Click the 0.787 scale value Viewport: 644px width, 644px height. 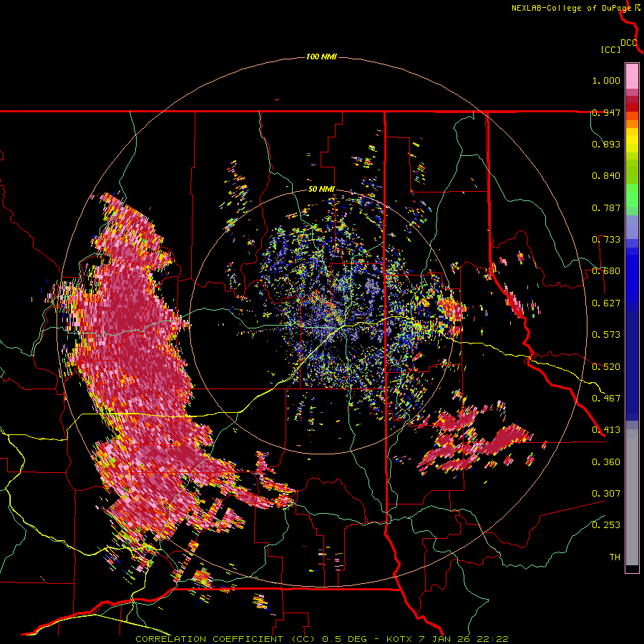click(x=606, y=208)
